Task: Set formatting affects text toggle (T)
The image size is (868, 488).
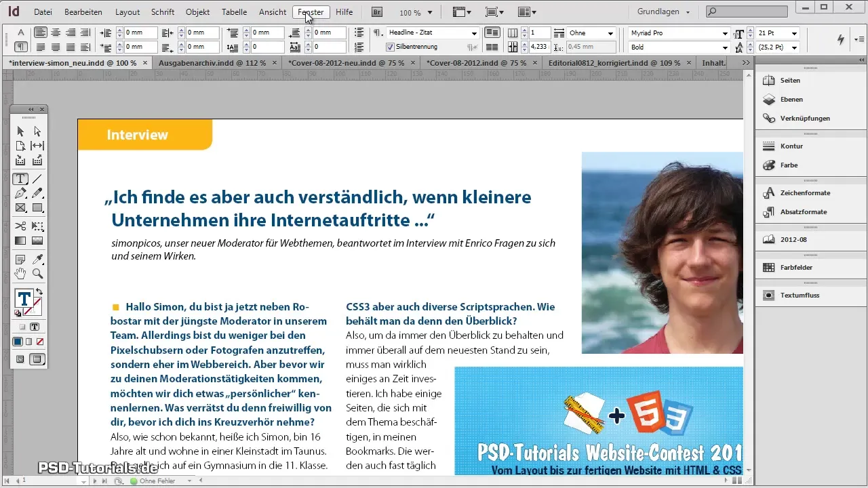Action: click(x=35, y=326)
